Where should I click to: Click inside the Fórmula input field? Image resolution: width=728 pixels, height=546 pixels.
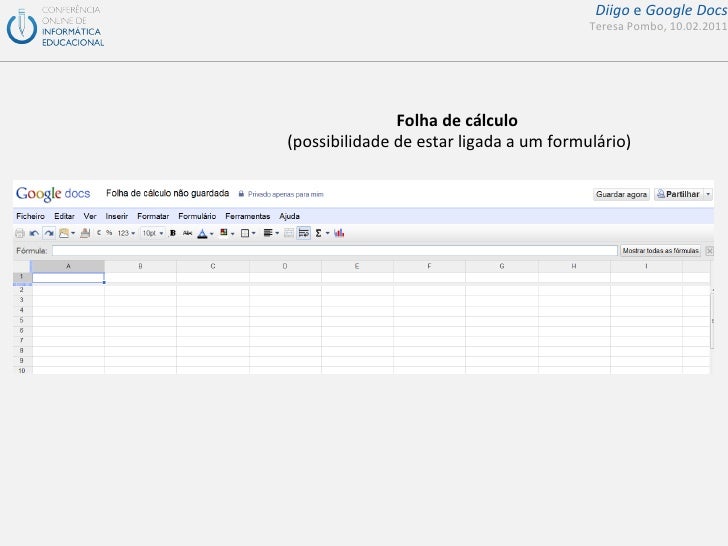coord(335,251)
